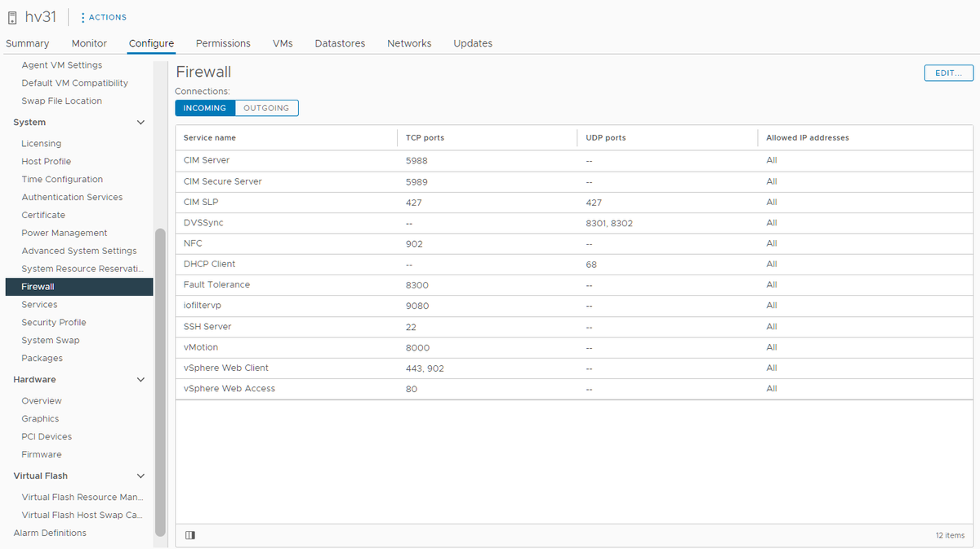Select Graphics under Hardware

(x=40, y=419)
